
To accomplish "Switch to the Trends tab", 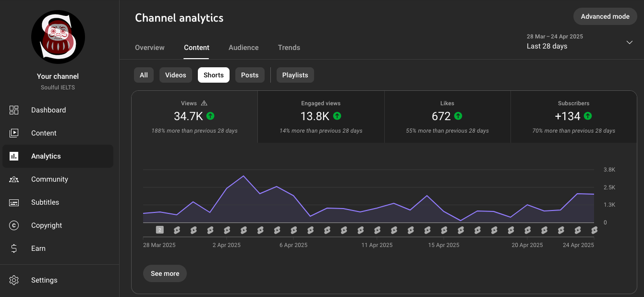I will 289,48.
